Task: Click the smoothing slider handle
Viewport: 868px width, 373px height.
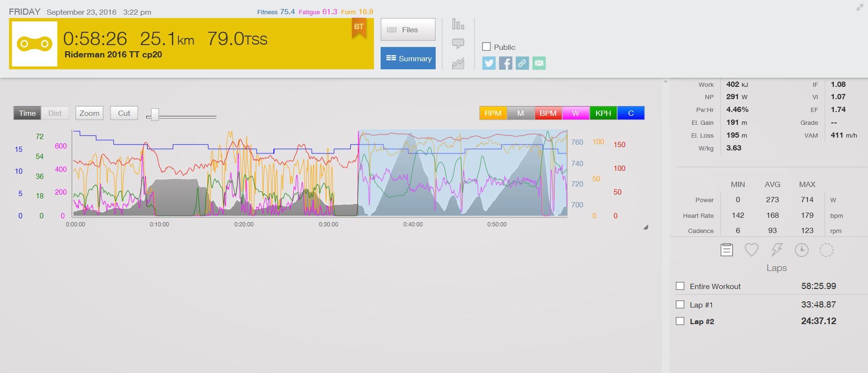Action: pos(155,114)
